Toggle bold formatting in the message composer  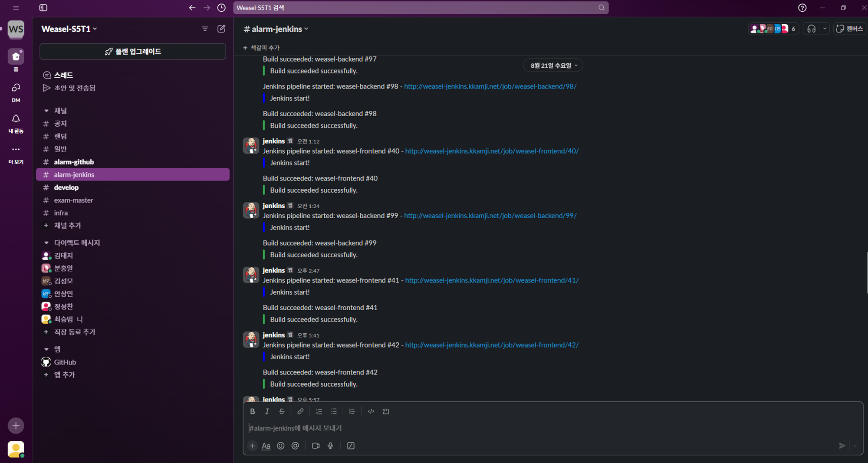(x=253, y=411)
